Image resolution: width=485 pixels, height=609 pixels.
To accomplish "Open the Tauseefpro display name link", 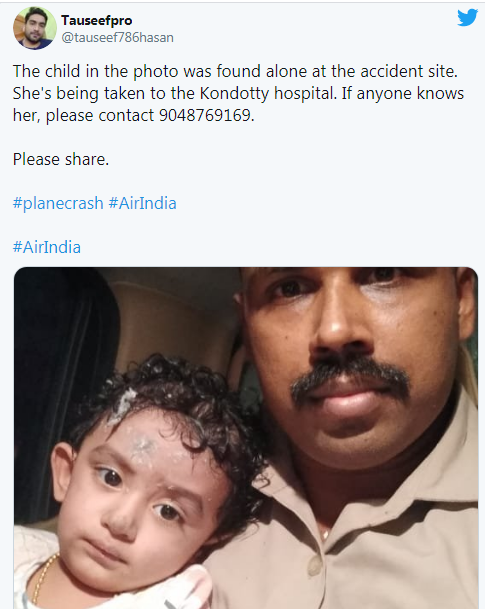I will pyautogui.click(x=96, y=20).
